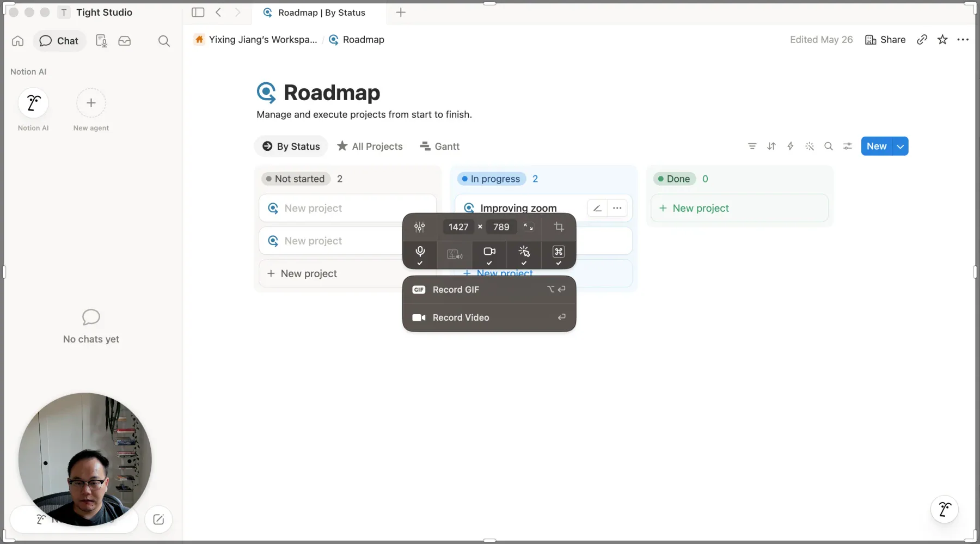Open the meeting notes icon in sidebar

pos(101,41)
